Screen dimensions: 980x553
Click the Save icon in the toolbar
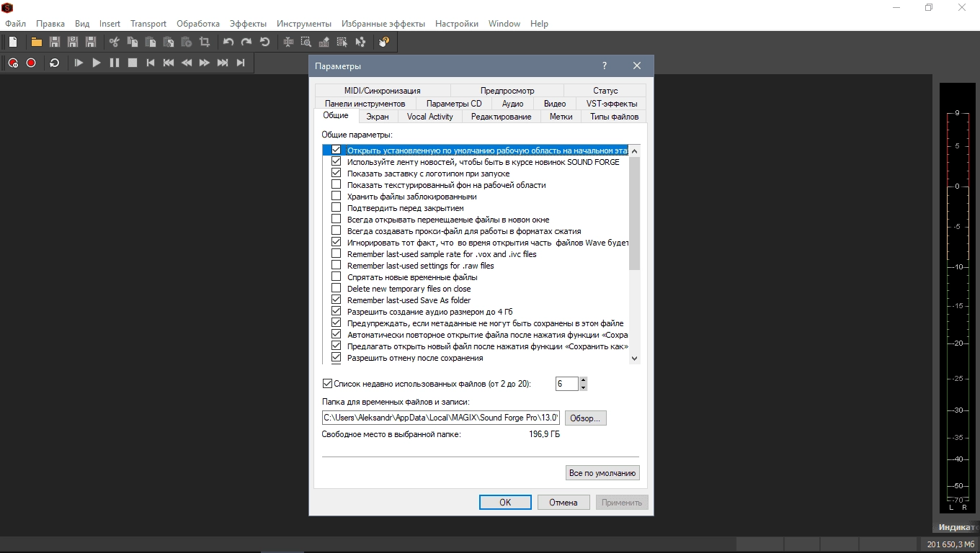tap(54, 42)
